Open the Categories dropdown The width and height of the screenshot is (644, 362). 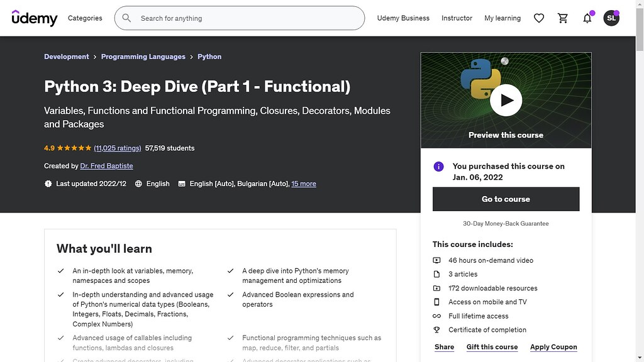[85, 18]
